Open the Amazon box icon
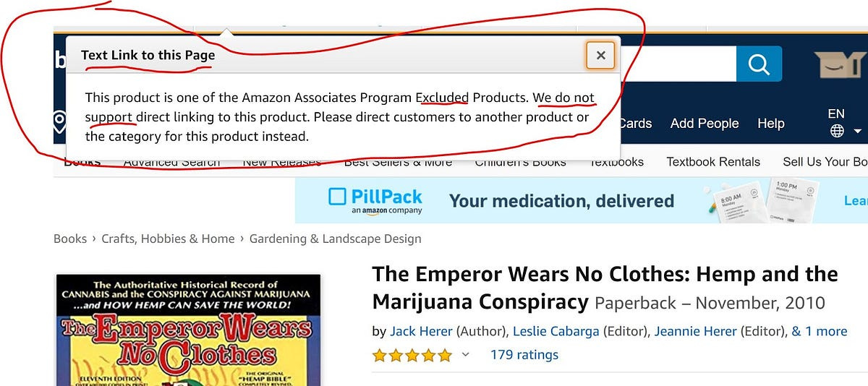The image size is (868, 386). [841, 64]
